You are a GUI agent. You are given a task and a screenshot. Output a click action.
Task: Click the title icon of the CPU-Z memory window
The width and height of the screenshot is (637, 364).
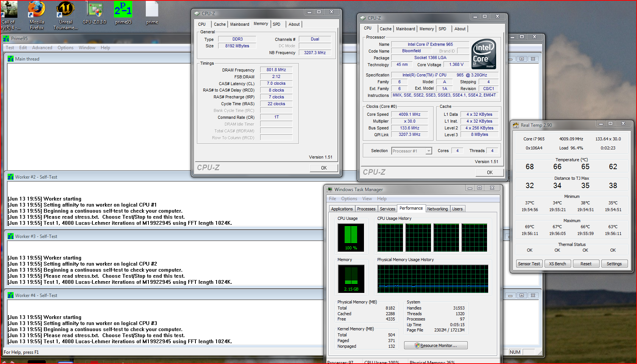click(197, 13)
